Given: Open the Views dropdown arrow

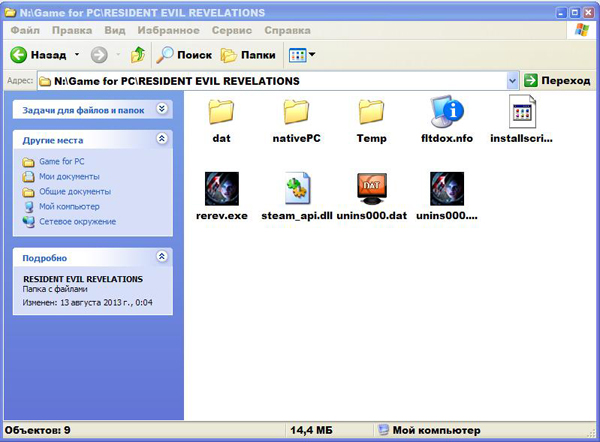Looking at the screenshot, I should (x=312, y=55).
